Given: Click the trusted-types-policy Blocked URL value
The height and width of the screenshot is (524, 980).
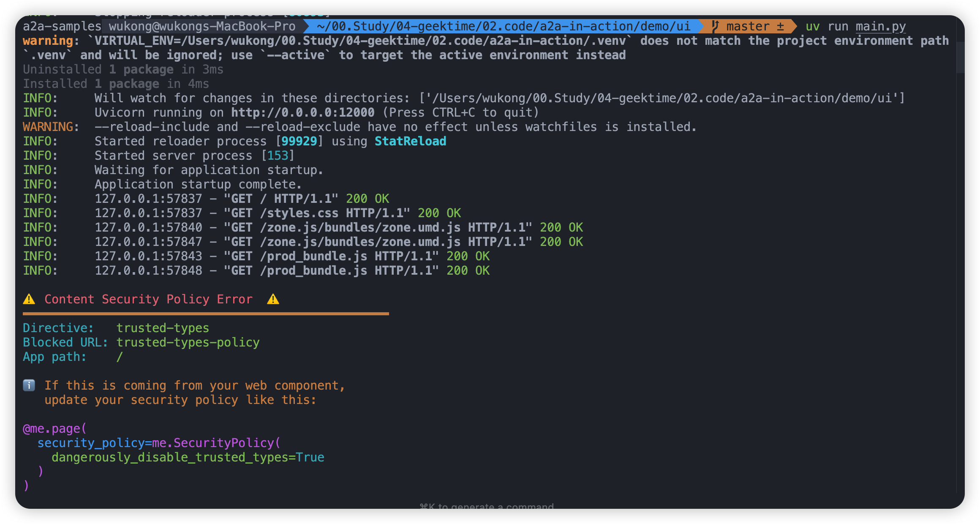Looking at the screenshot, I should pyautogui.click(x=188, y=342).
